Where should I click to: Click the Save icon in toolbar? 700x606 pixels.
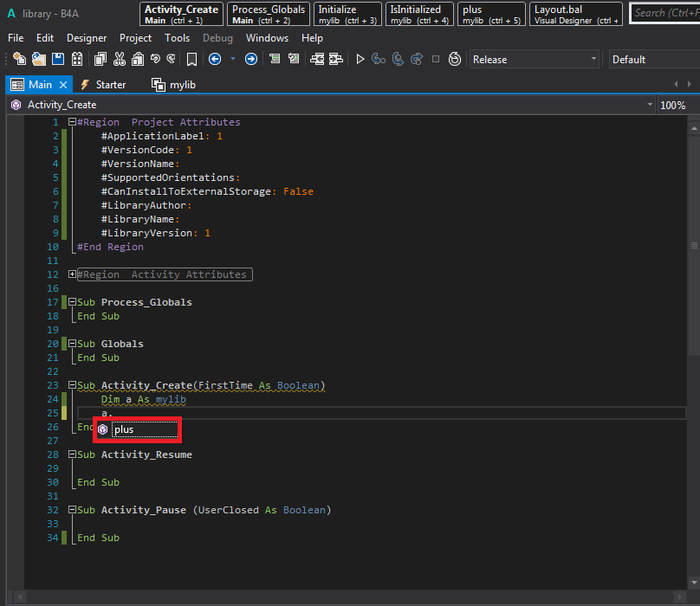[58, 59]
